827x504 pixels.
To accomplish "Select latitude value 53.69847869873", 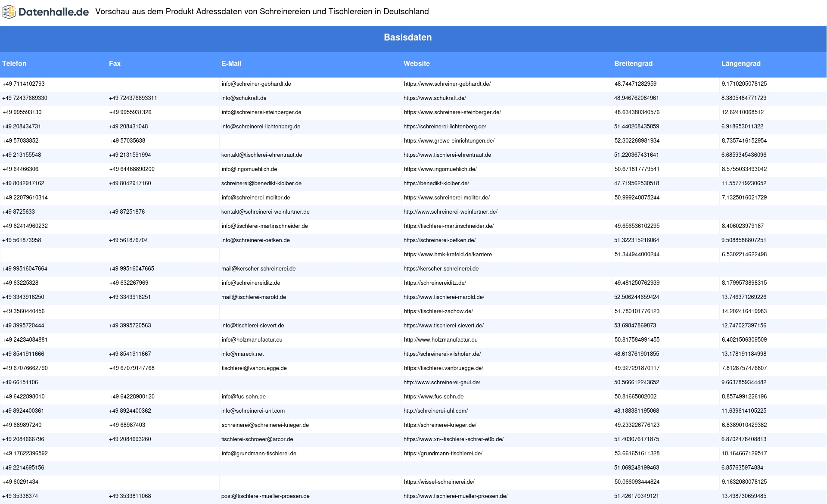I will tap(635, 326).
